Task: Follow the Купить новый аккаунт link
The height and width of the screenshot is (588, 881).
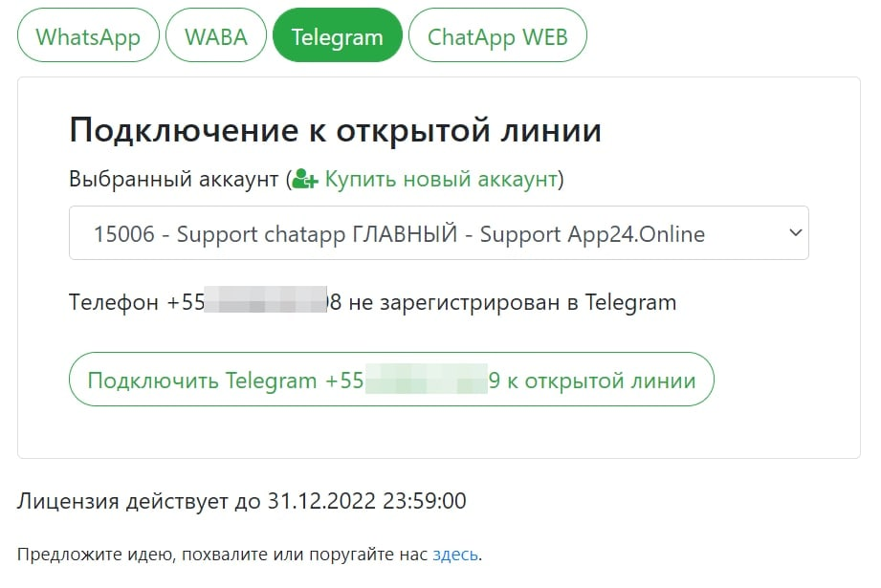Action: pos(441,179)
